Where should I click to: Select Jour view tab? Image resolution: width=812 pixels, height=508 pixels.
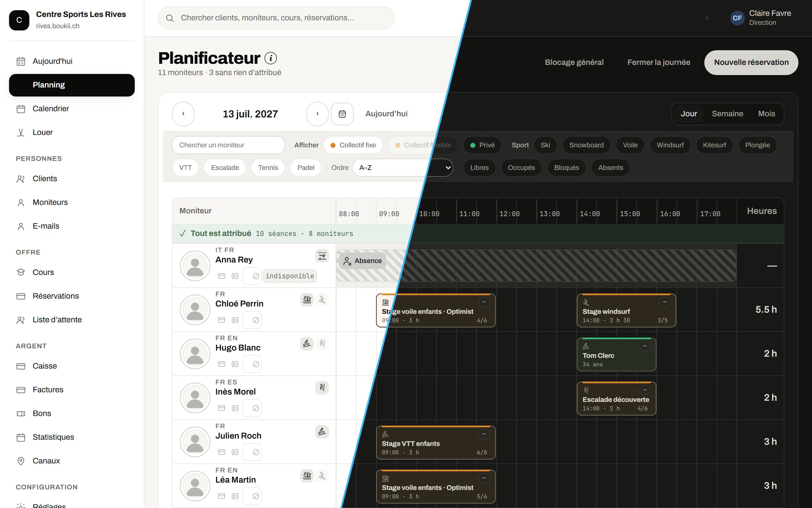click(689, 114)
